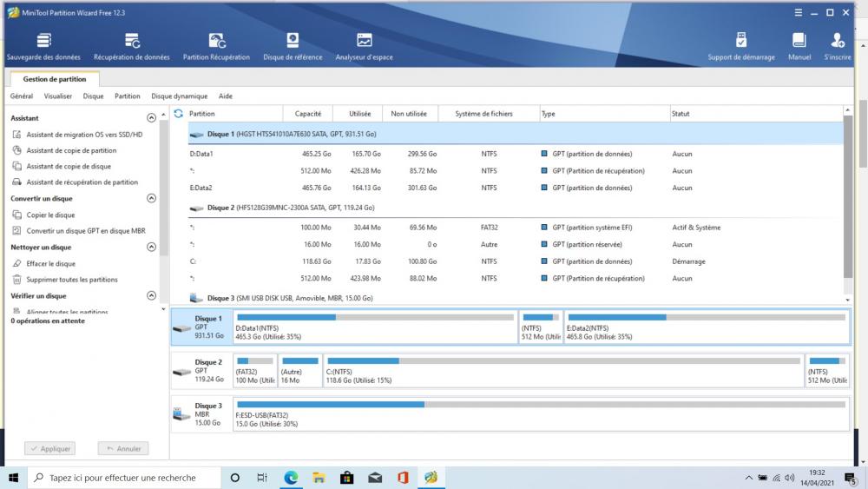Select Disque 2 header row in list

click(515, 208)
